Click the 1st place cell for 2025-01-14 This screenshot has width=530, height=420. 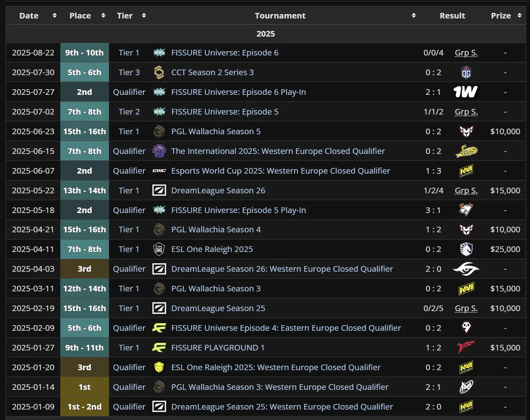[84, 387]
